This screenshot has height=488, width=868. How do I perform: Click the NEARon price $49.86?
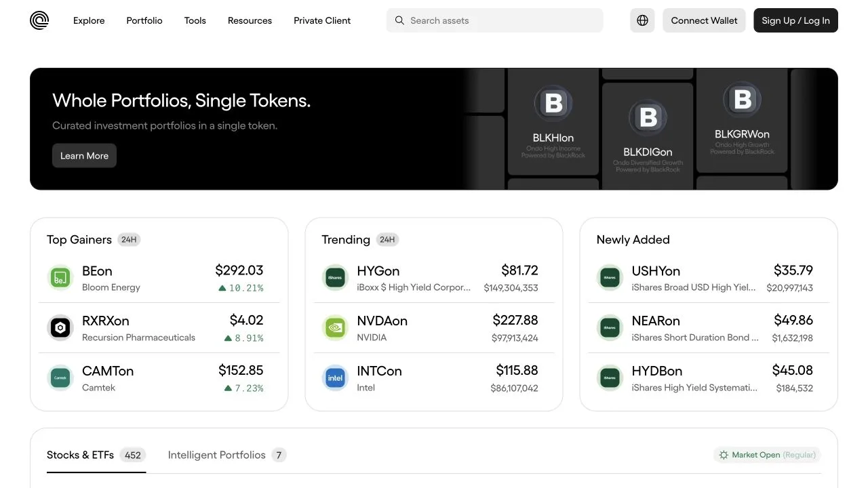(x=793, y=321)
